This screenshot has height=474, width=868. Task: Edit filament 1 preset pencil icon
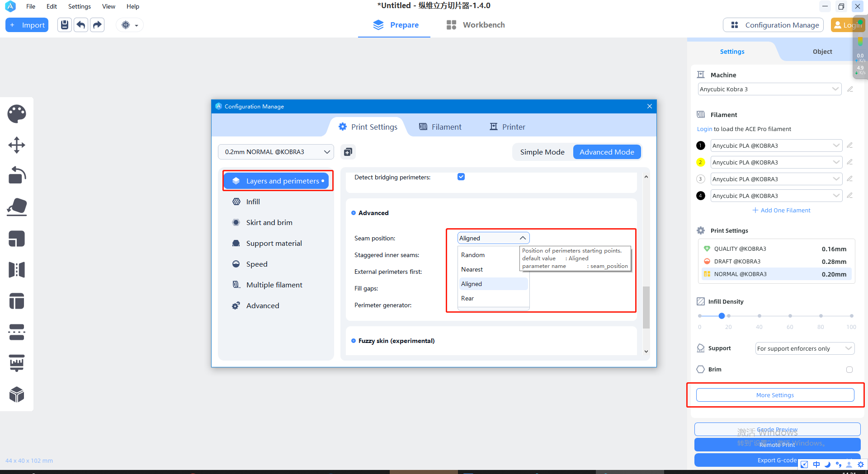(x=850, y=145)
